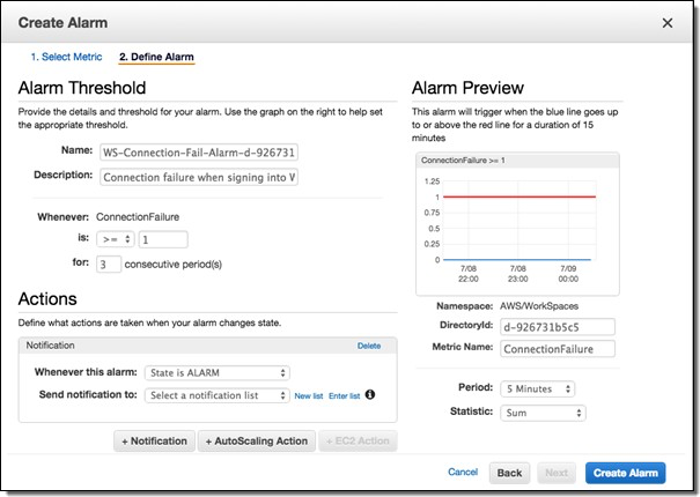
Task: Click the threshold value field
Action: coord(163,240)
